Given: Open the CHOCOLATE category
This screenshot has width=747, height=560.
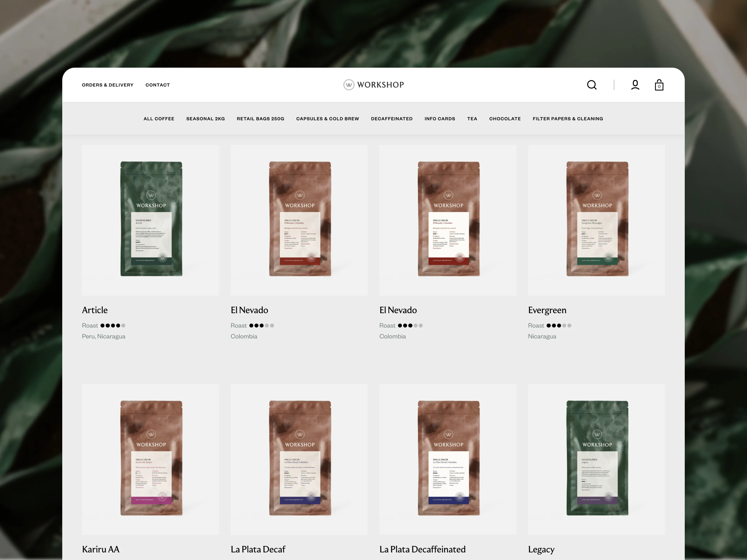Looking at the screenshot, I should 505,118.
